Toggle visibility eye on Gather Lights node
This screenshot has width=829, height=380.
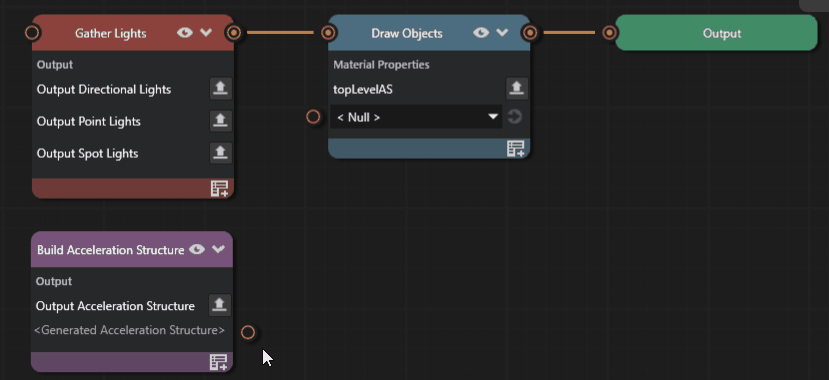pos(185,33)
